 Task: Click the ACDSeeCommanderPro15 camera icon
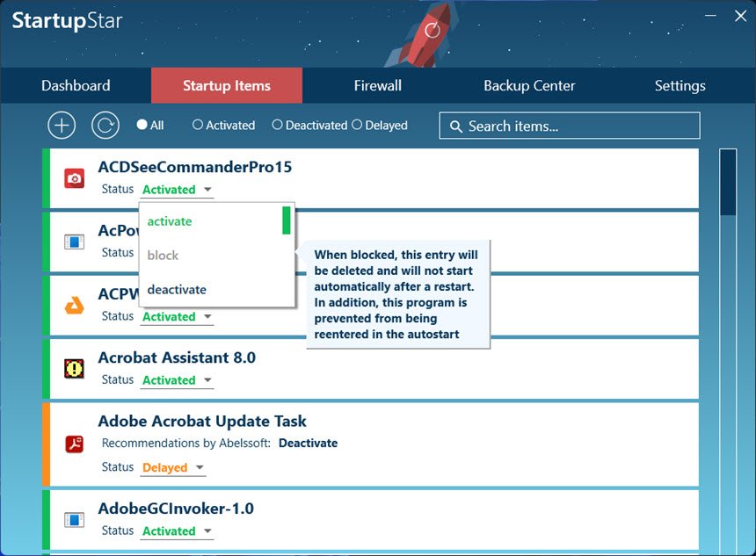click(74, 178)
